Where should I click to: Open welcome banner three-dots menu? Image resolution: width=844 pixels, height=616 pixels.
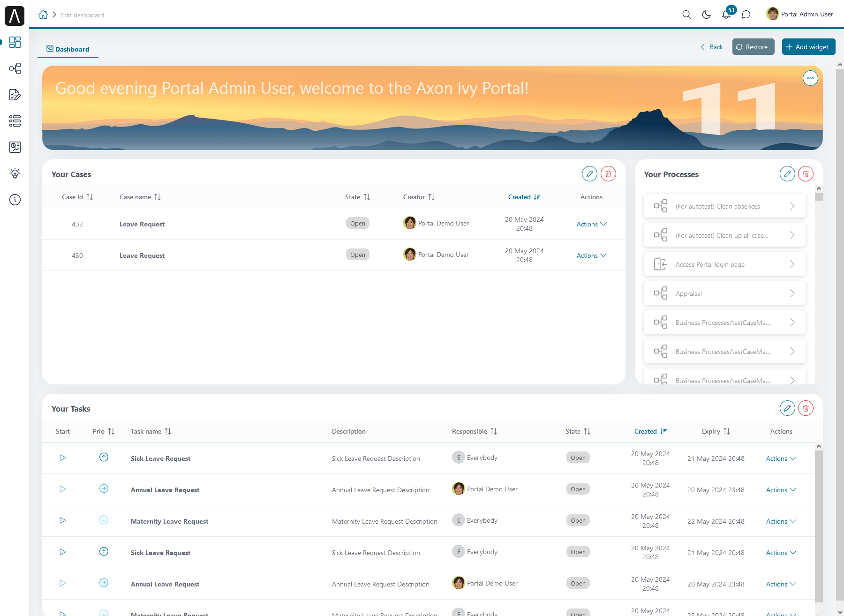pyautogui.click(x=810, y=78)
